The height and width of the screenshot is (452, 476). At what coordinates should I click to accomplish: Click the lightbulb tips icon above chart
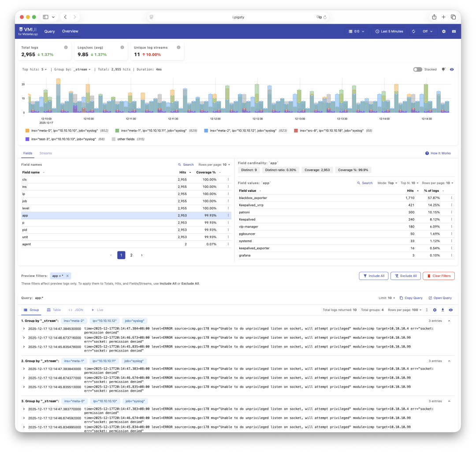[x=443, y=69]
